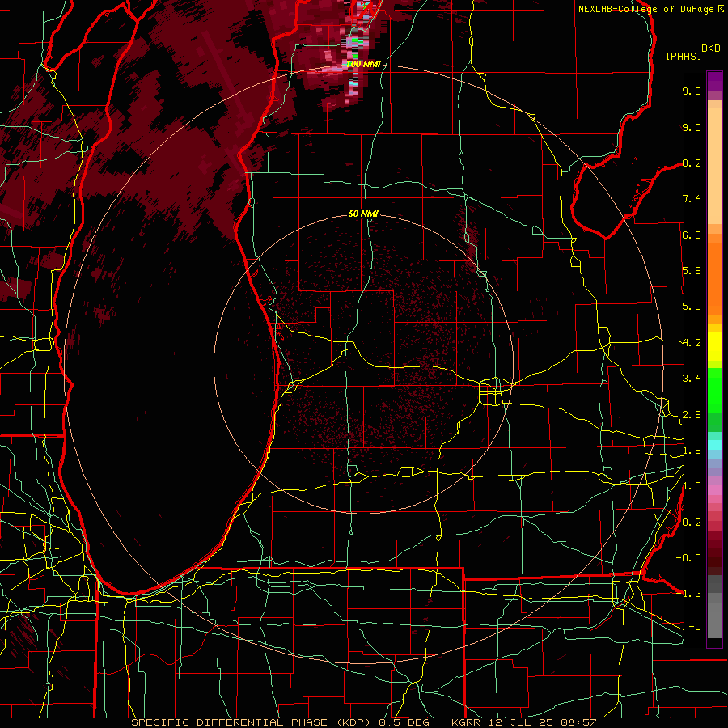Click the 9.0 value on the color scale
The height and width of the screenshot is (728, 728).
coord(692,127)
